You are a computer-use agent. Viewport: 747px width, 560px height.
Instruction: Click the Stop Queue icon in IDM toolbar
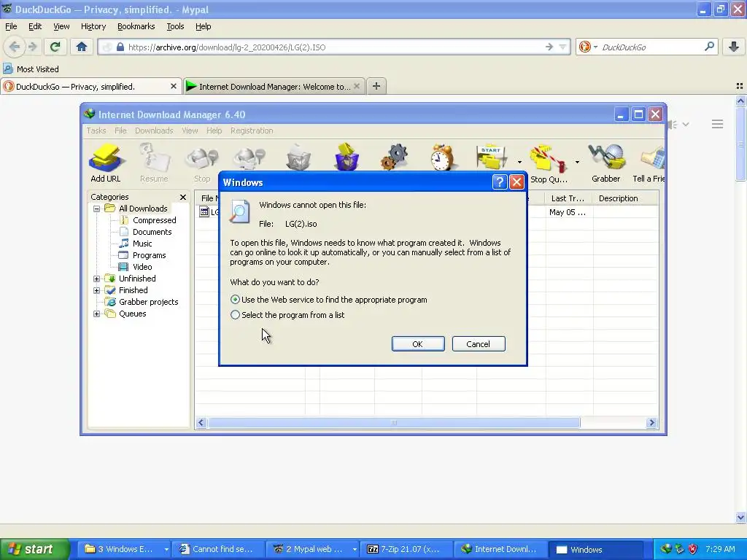pos(548,163)
